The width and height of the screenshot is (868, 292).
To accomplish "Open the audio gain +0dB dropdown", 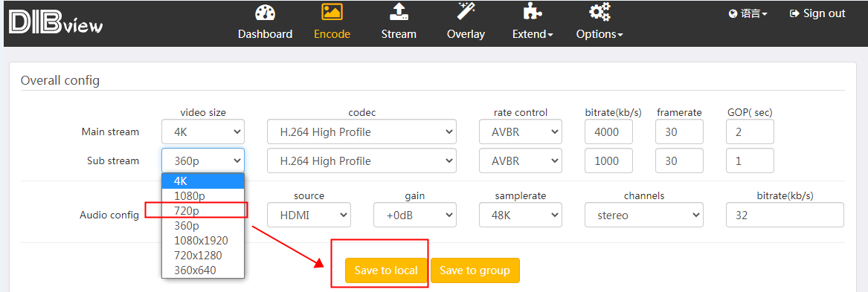I will [x=414, y=215].
